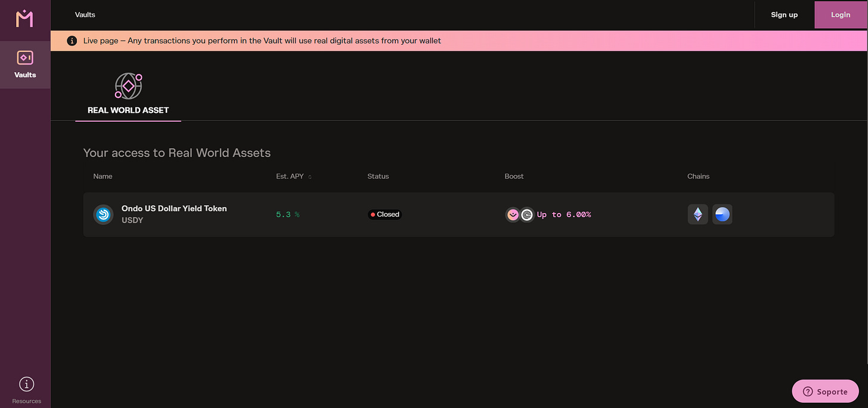Click the Sign up button
Image resolution: width=868 pixels, height=408 pixels.
(x=785, y=15)
